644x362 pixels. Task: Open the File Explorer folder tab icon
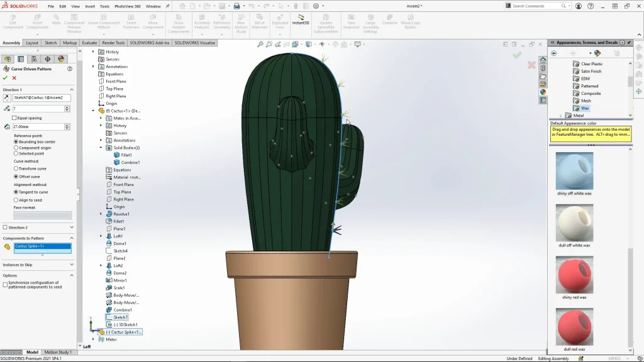point(543,76)
